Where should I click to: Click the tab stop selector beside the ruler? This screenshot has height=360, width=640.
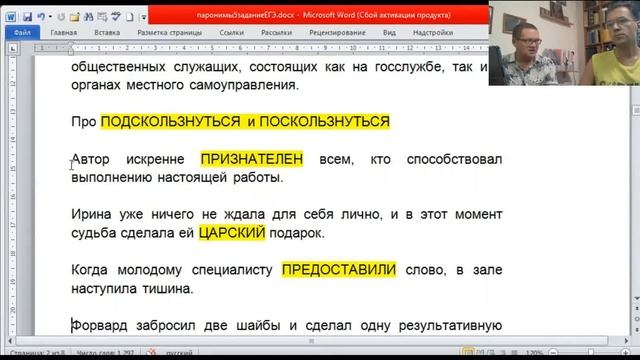[13, 48]
